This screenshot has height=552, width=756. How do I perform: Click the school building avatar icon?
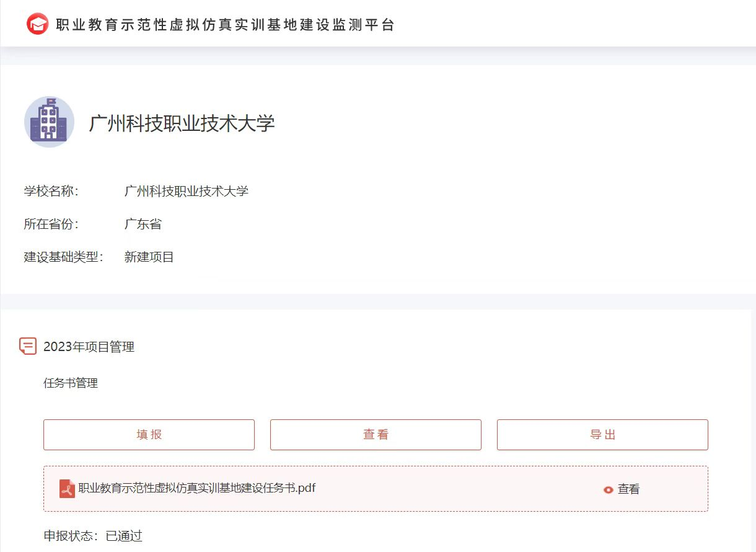(49, 122)
